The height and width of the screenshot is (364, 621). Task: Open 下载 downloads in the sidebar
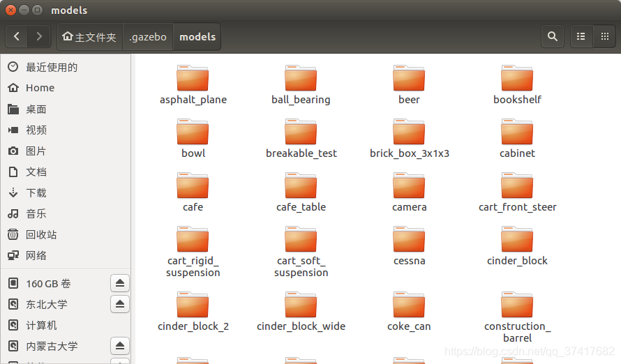click(x=66, y=192)
